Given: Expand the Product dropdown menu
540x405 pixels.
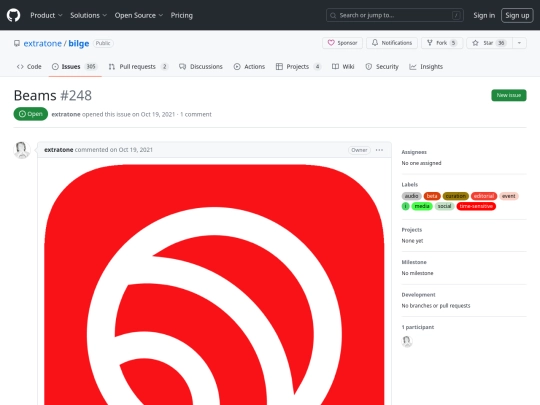Looking at the screenshot, I should click(x=46, y=15).
